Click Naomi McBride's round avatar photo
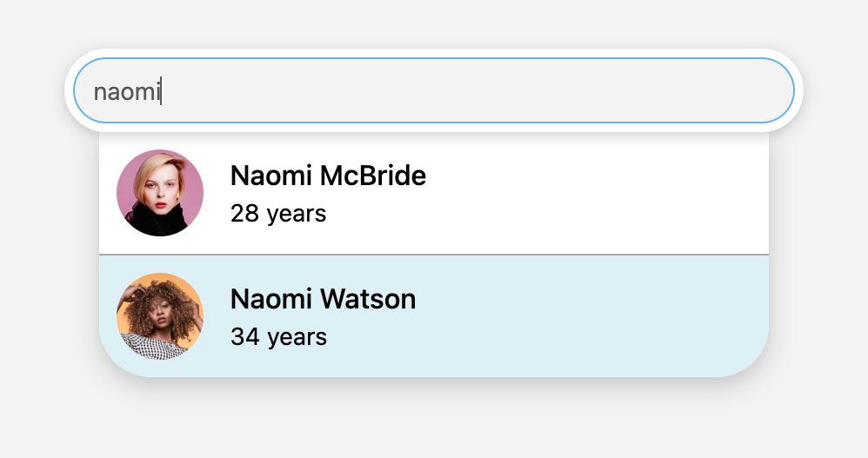The width and height of the screenshot is (868, 458). (x=160, y=193)
